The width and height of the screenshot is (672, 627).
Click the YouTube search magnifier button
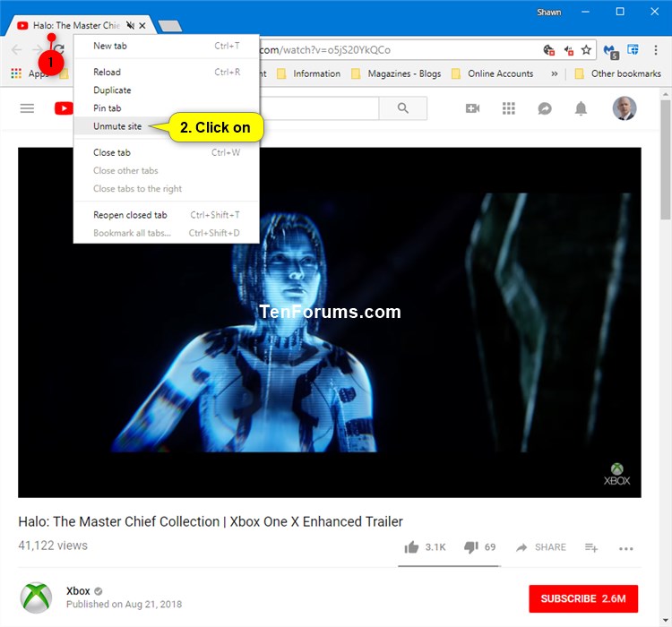tap(403, 108)
